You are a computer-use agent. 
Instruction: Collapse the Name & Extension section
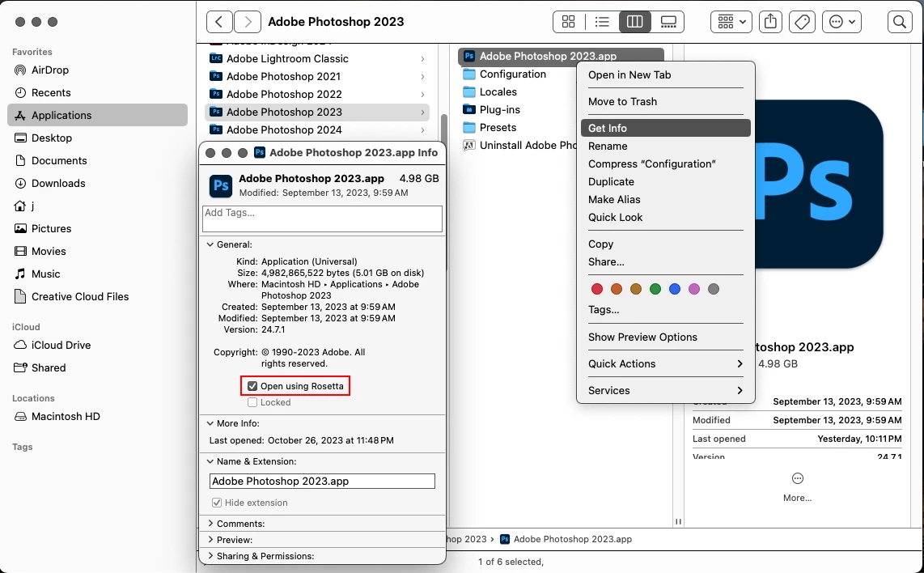click(x=210, y=461)
